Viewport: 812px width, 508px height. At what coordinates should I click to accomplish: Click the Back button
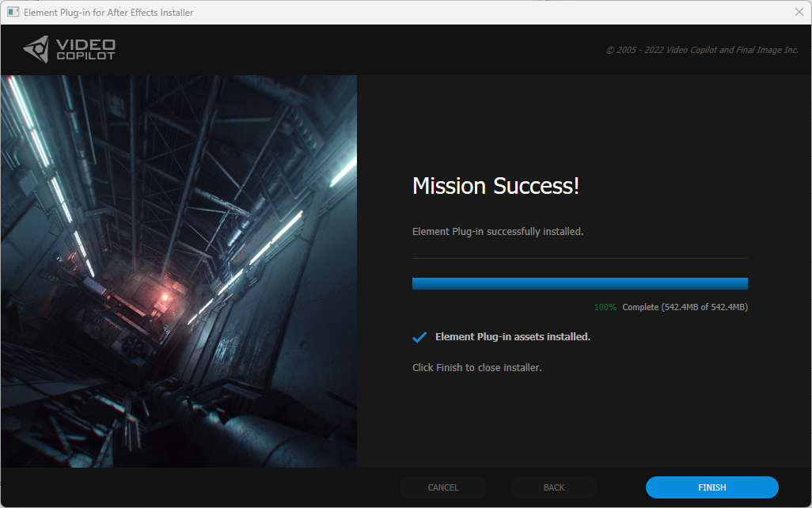tap(553, 487)
